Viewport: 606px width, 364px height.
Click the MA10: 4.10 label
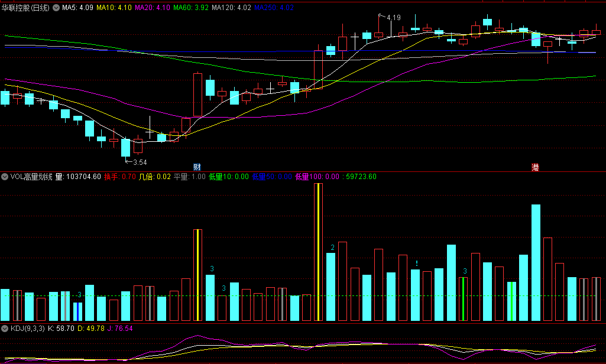[114, 7]
